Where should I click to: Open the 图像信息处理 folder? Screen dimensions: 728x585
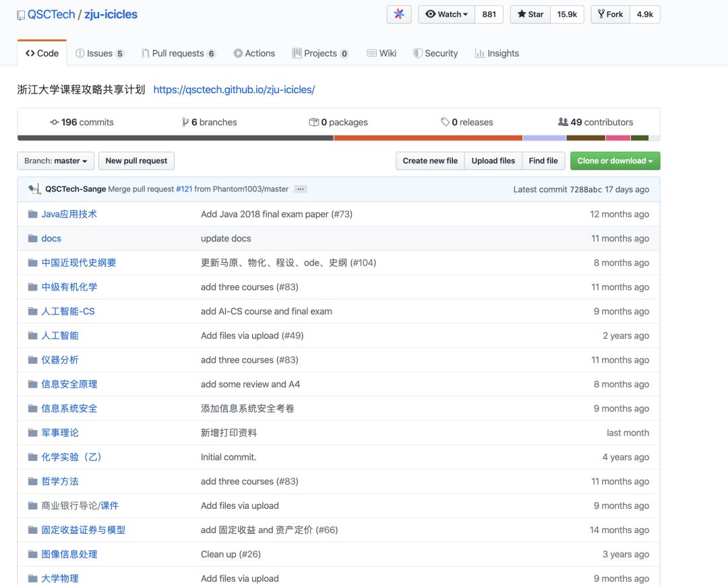coord(69,554)
